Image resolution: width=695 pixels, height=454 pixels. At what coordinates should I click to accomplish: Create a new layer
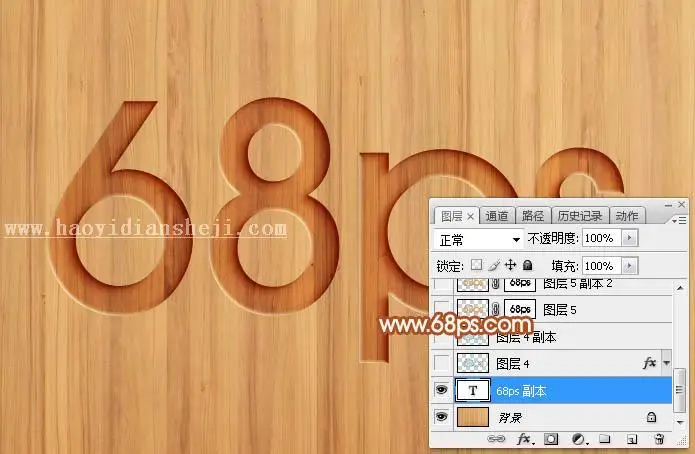632,439
